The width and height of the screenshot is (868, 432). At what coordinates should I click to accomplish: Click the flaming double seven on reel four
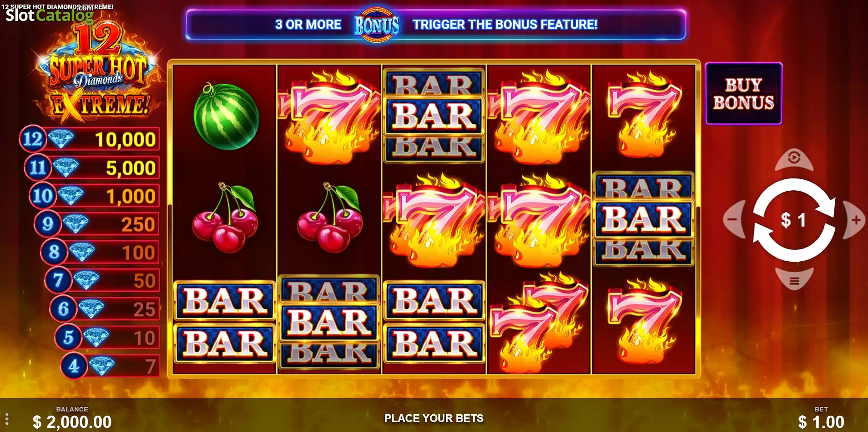(x=539, y=321)
